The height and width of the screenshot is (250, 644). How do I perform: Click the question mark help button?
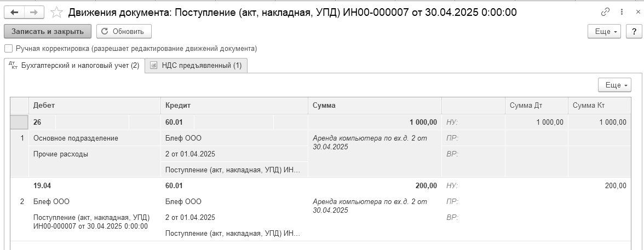click(634, 32)
